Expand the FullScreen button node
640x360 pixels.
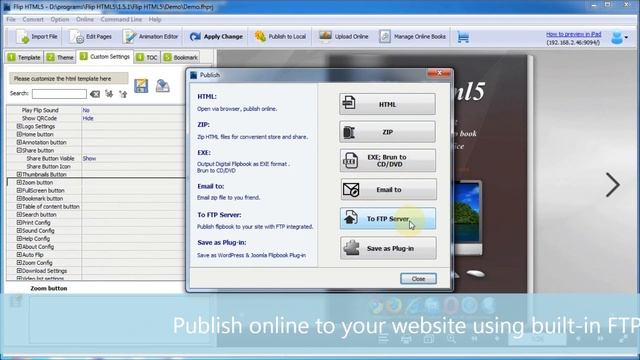(x=19, y=190)
